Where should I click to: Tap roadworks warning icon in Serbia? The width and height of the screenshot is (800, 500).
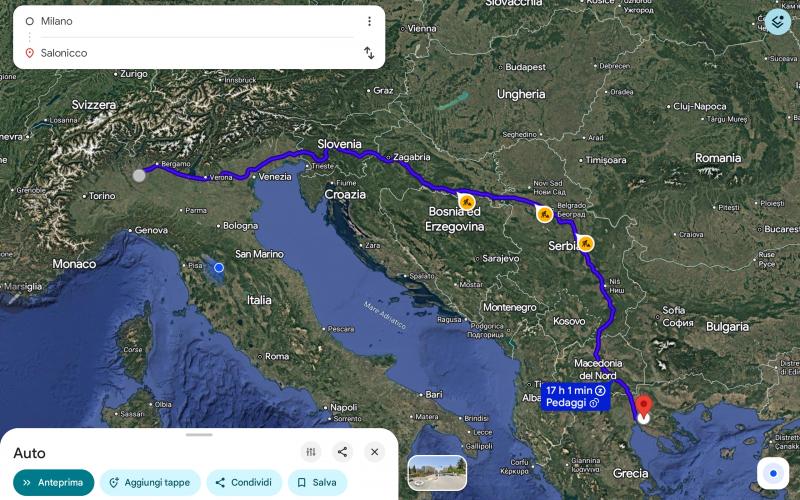[x=585, y=243]
